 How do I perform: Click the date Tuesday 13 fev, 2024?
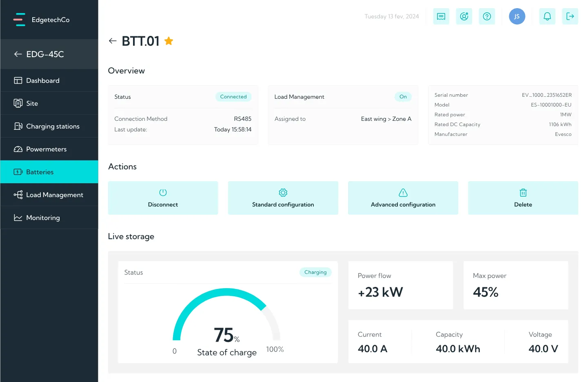coord(392,16)
